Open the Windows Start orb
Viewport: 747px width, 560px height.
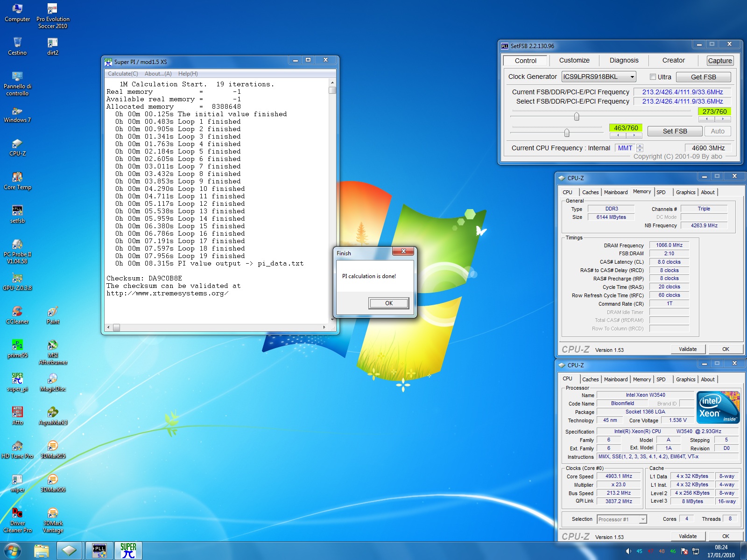[13, 551]
